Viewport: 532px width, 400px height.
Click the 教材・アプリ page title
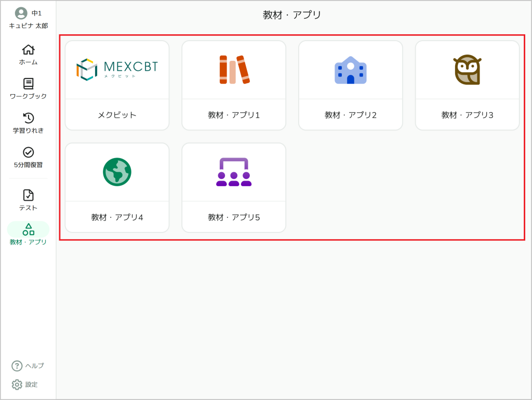pos(292,15)
